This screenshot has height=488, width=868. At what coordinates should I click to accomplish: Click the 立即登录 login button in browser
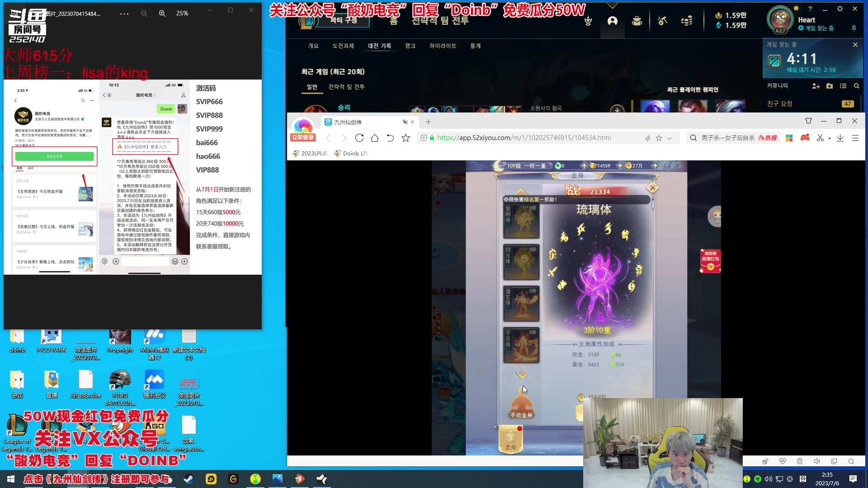tap(303, 137)
